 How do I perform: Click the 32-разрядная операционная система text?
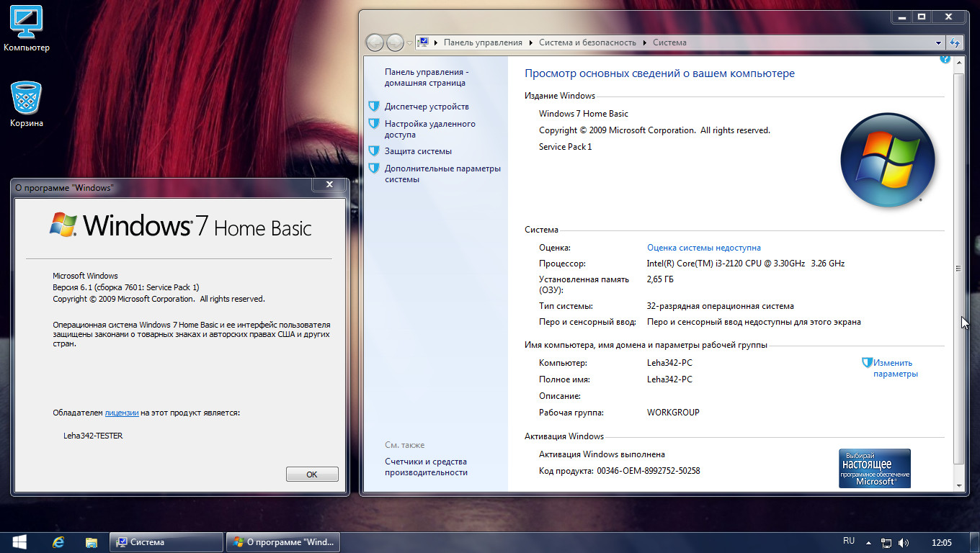pos(721,306)
